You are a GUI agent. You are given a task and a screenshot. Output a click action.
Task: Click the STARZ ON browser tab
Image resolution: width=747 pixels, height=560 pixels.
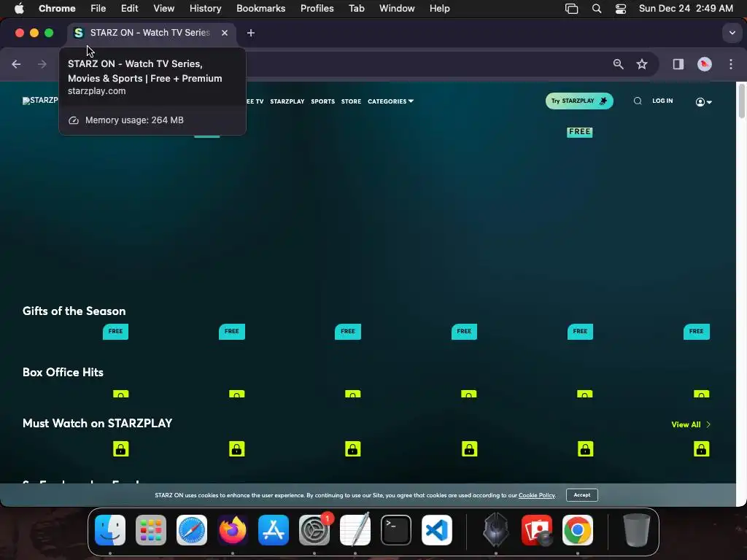point(152,33)
